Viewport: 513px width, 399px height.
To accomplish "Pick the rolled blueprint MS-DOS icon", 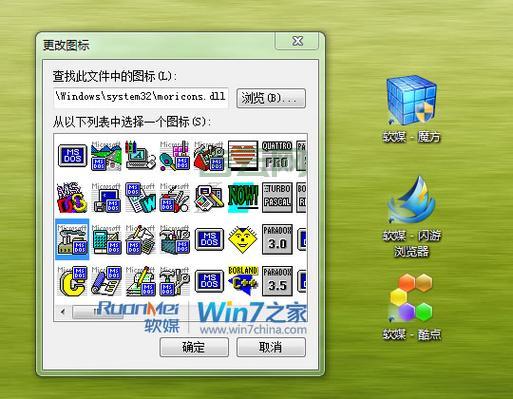I will tap(106, 281).
